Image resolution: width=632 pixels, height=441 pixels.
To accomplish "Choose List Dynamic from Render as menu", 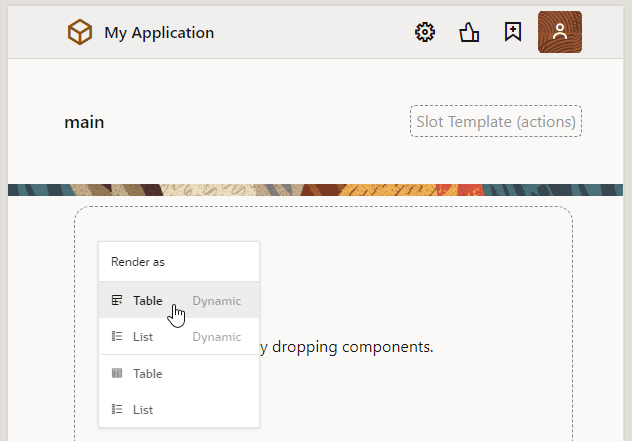I will tap(179, 337).
